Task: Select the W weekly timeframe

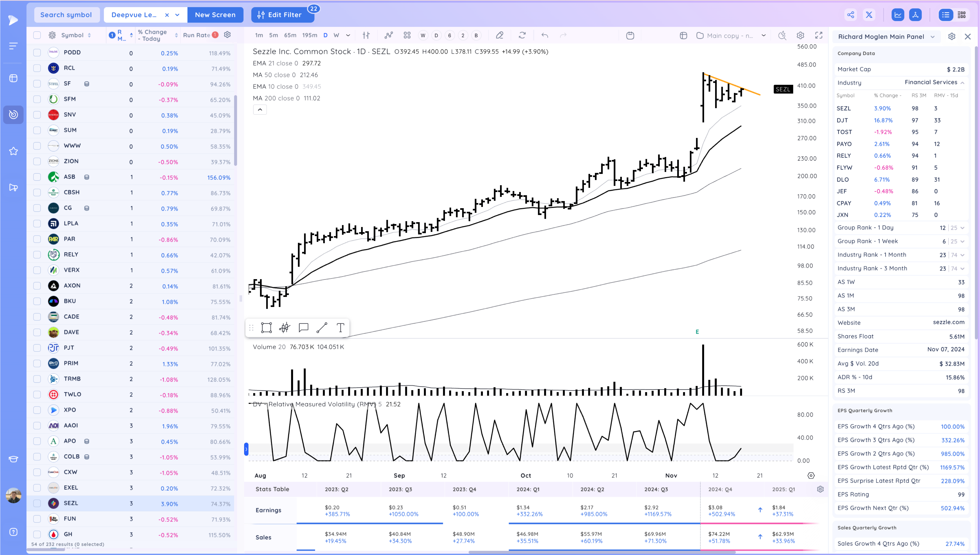Action: [x=336, y=36]
